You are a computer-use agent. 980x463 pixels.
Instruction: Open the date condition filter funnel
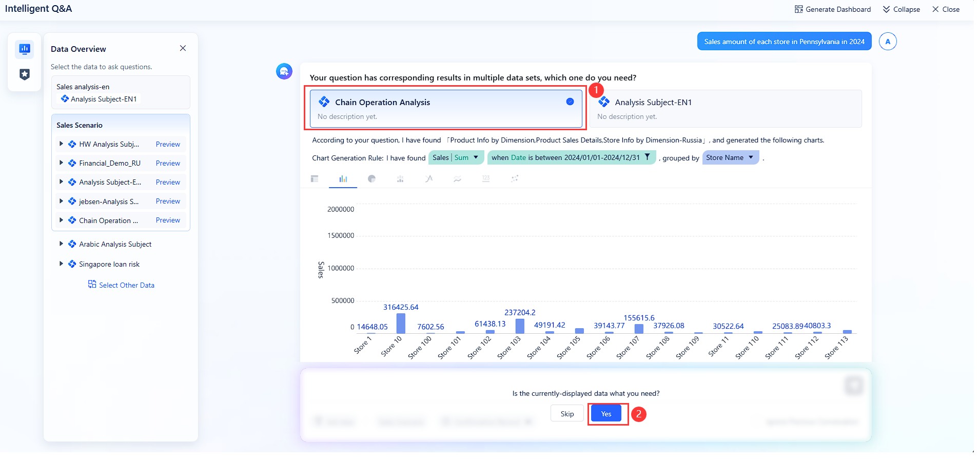(x=648, y=157)
